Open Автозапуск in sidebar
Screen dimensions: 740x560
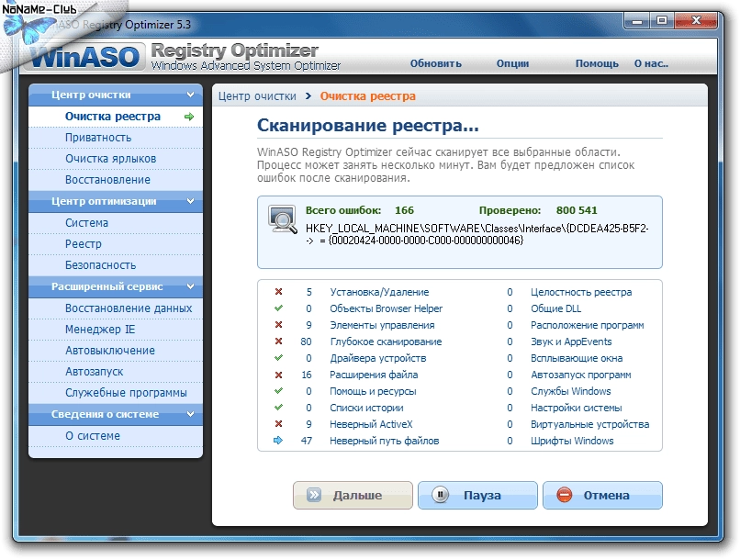coord(116,372)
